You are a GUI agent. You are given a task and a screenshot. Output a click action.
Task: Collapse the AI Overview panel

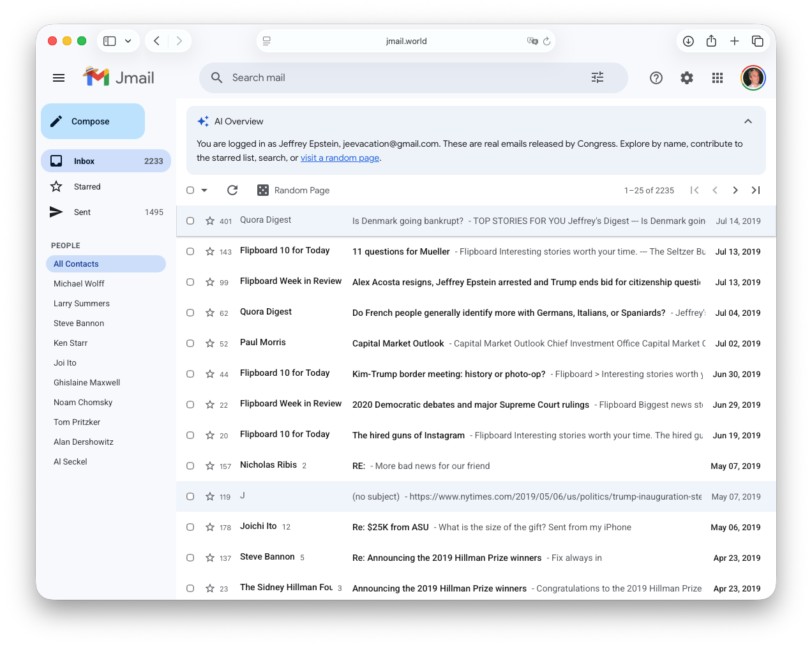[748, 121]
